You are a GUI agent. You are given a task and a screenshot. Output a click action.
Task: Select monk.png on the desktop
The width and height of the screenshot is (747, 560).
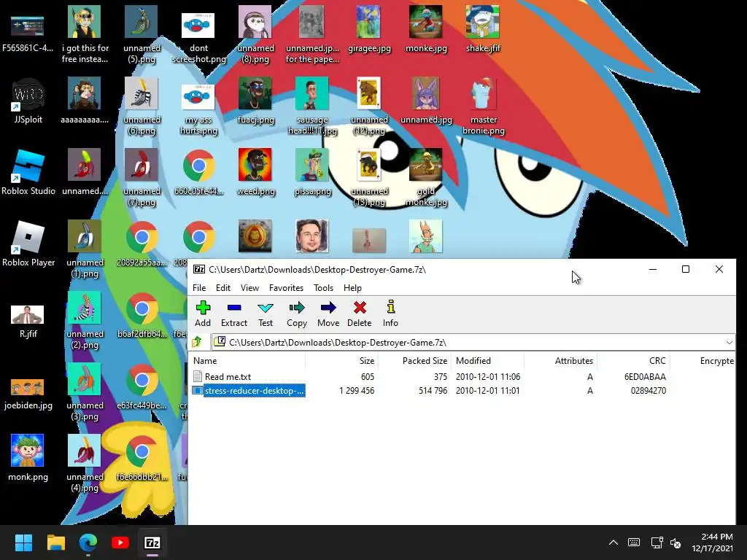28,458
